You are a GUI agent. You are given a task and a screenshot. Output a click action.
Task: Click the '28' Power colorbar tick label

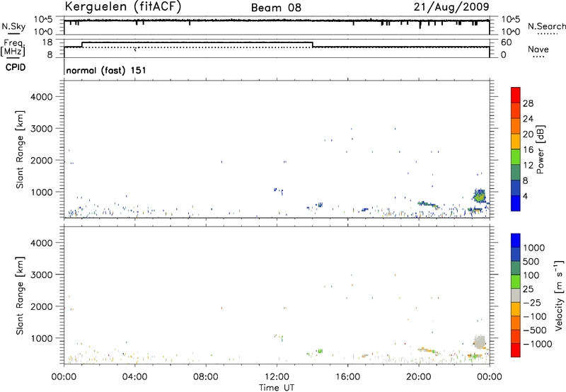click(528, 103)
